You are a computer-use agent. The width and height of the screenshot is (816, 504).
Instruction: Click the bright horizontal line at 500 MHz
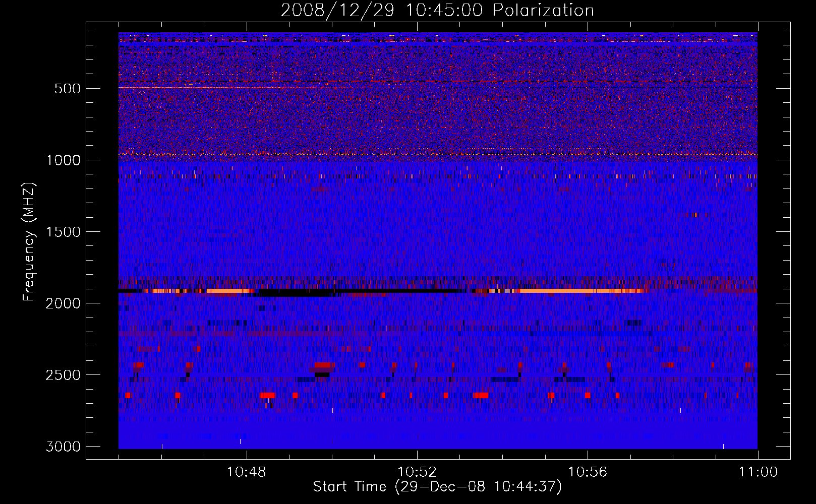[x=202, y=88]
